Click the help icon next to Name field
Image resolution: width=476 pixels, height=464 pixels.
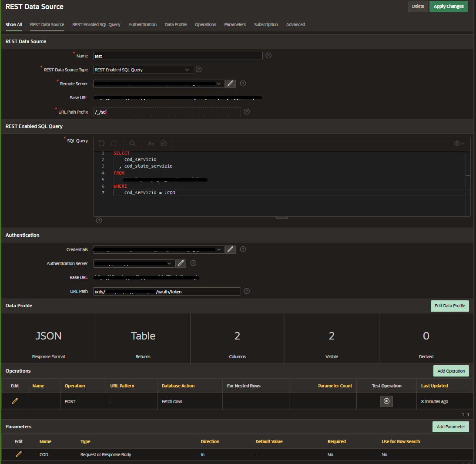point(268,56)
